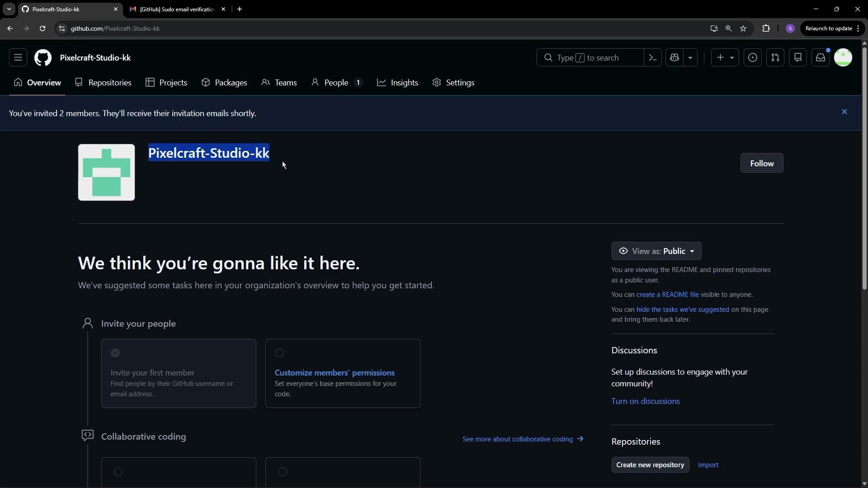Select the Overview tab
The image size is (868, 488).
38,83
